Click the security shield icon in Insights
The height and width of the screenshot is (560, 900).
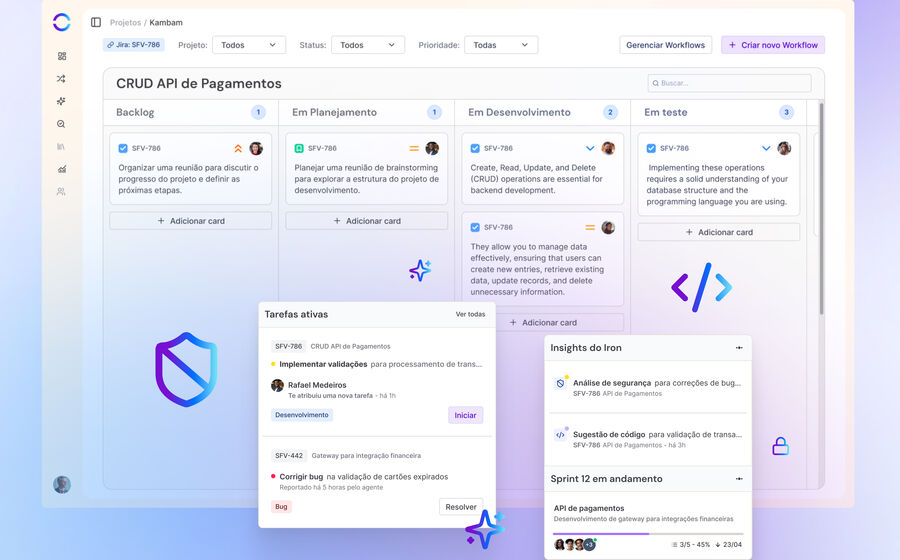coord(560,383)
